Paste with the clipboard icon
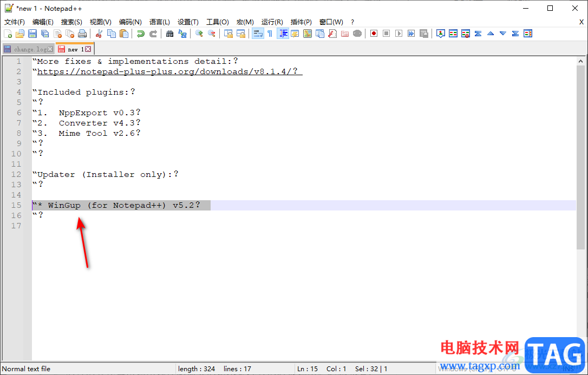This screenshot has width=588, height=375. coord(124,34)
